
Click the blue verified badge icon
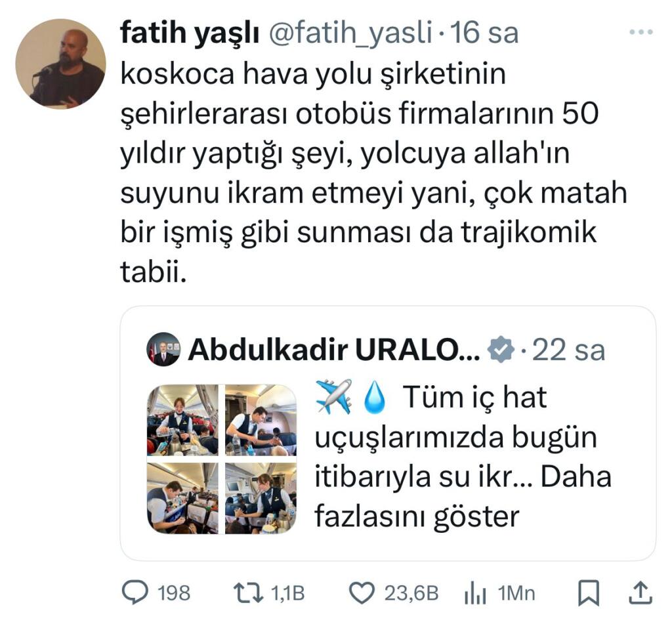click(x=501, y=350)
